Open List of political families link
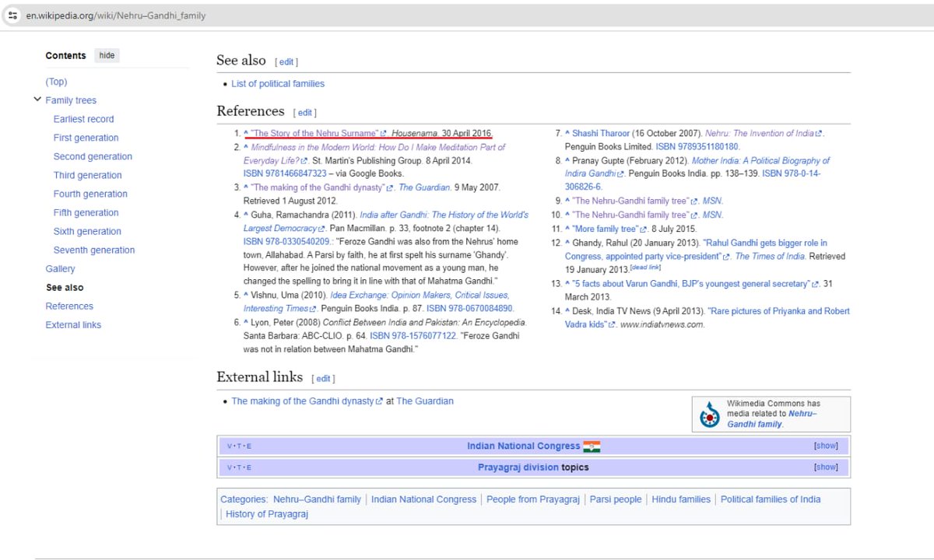 [x=278, y=83]
